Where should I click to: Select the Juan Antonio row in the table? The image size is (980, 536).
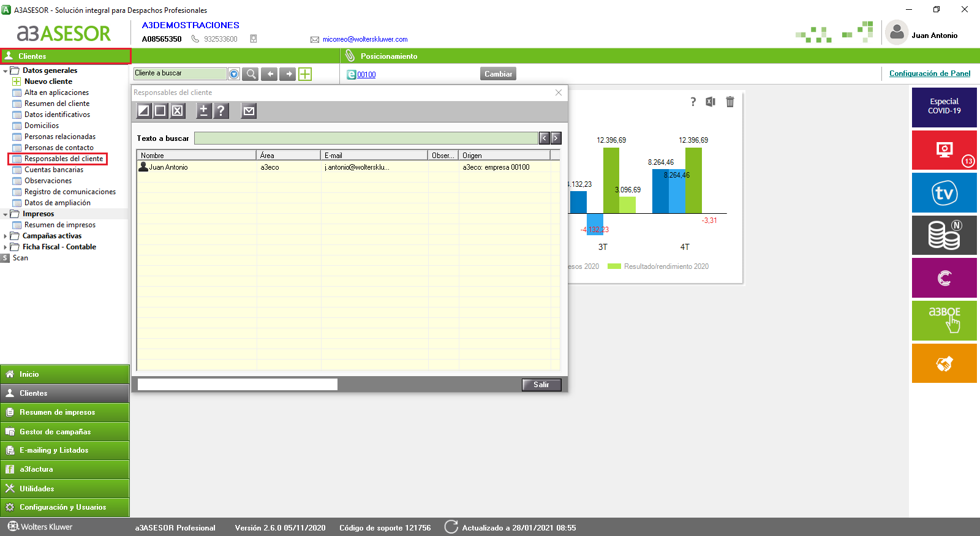point(348,167)
